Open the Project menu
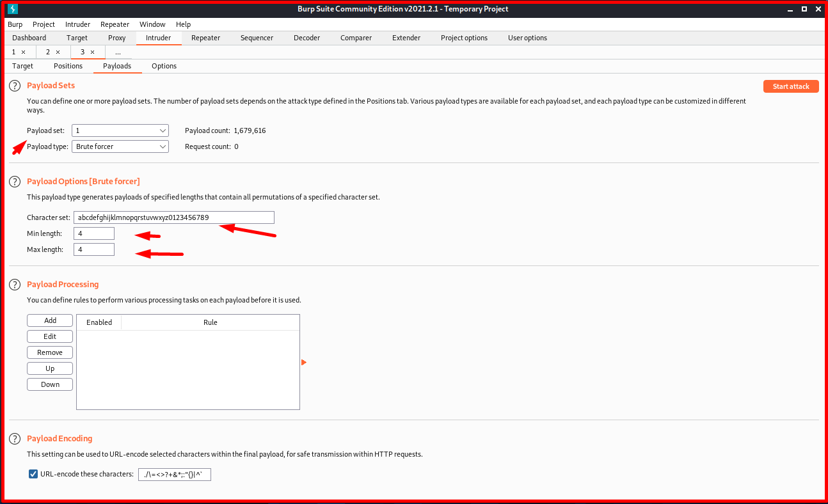 click(x=44, y=24)
